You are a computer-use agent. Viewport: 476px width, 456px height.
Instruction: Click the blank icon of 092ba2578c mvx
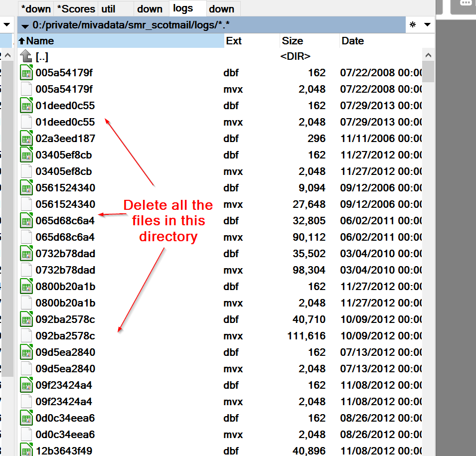[26, 336]
